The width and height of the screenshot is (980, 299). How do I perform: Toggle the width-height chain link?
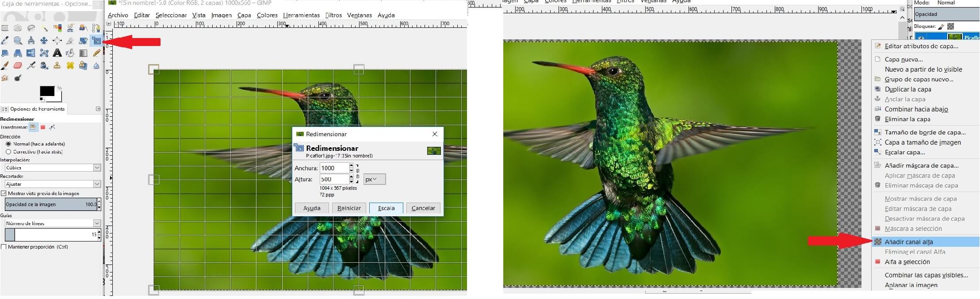pos(358,173)
